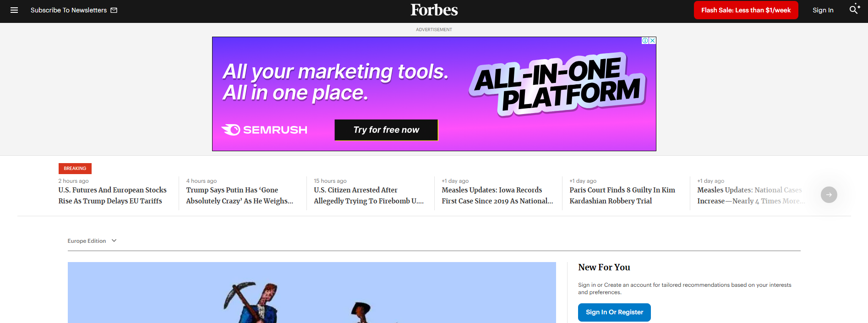868x323 pixels.
Task: Select the Europe Edition label text
Action: 87,241
